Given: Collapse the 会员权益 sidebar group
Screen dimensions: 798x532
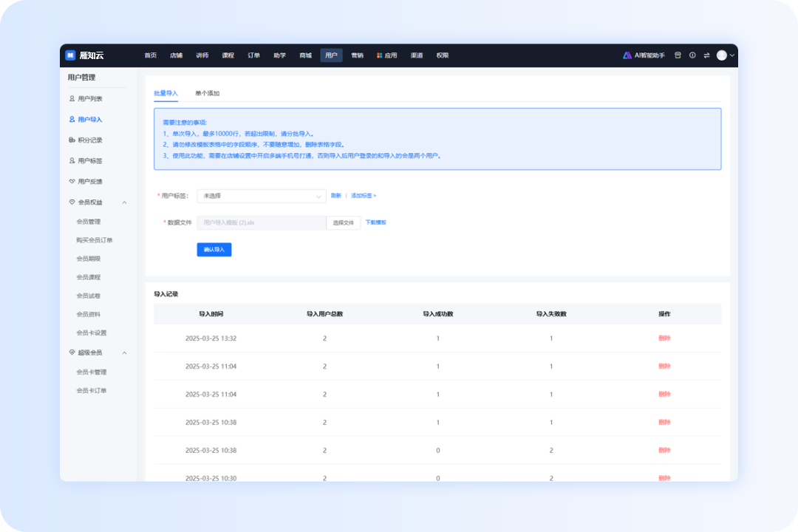Looking at the screenshot, I should pos(124,202).
